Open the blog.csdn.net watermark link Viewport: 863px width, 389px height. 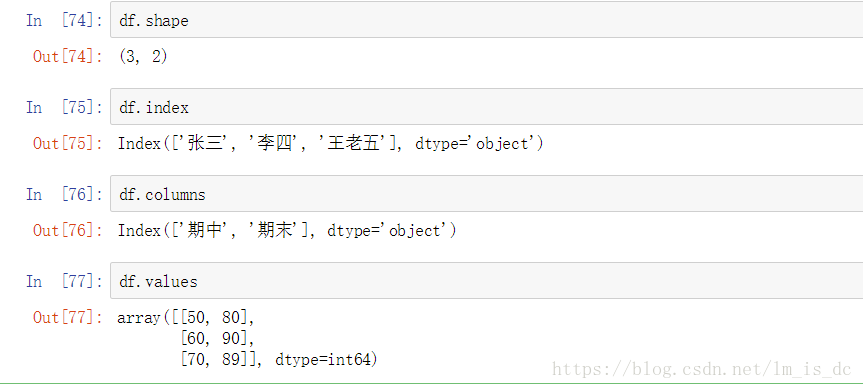coord(702,369)
